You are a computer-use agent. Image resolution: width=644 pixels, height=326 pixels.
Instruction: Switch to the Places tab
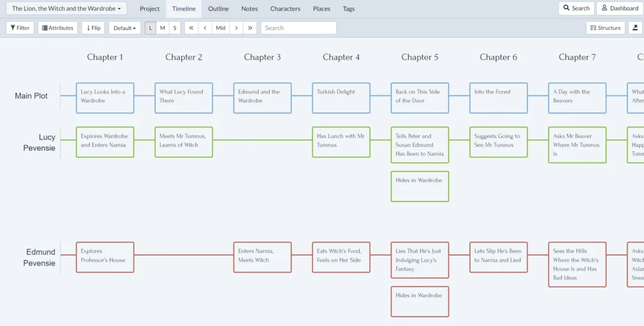tap(321, 9)
